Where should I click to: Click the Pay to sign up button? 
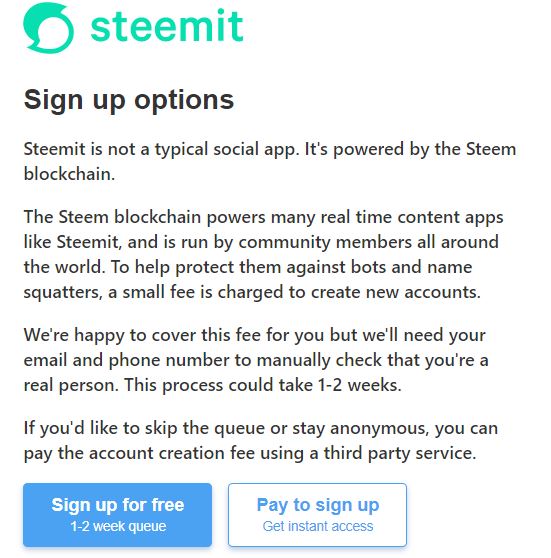pyautogui.click(x=318, y=515)
